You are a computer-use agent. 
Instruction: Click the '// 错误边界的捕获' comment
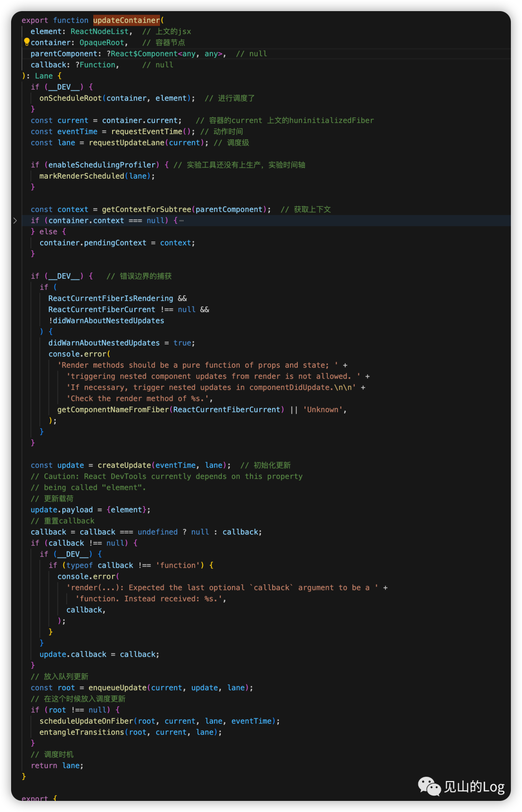(139, 276)
